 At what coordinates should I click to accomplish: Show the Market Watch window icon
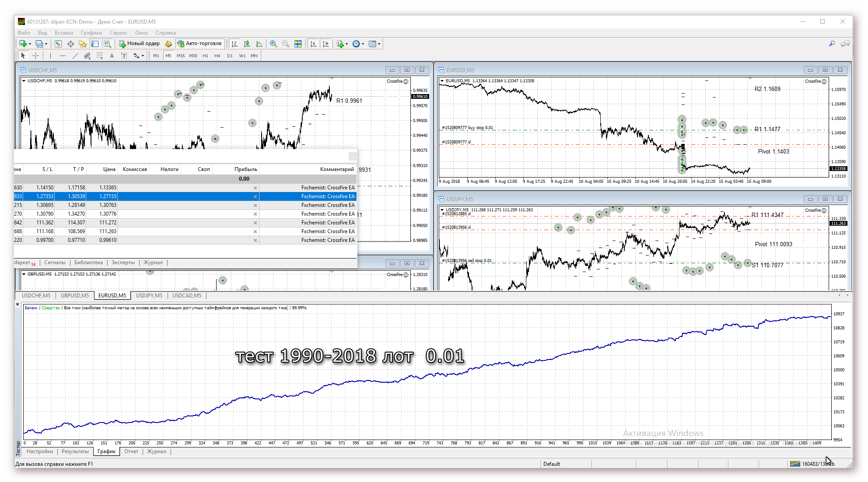coord(58,44)
